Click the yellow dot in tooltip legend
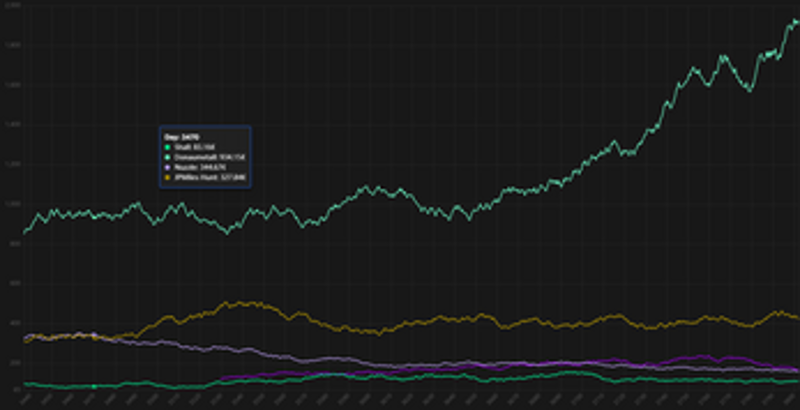Viewport: 800px width, 410px height. 167,177
